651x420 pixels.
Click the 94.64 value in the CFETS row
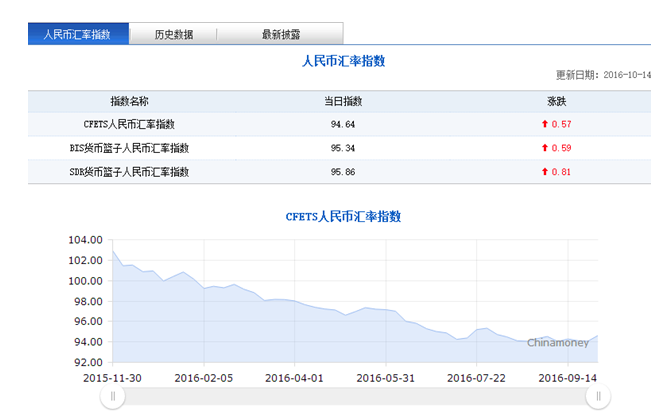tap(343, 124)
